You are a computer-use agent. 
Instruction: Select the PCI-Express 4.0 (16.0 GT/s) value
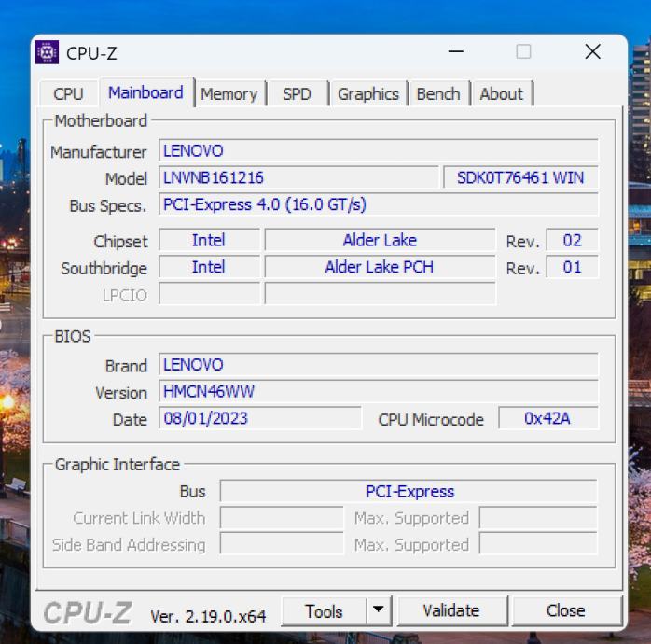point(379,204)
